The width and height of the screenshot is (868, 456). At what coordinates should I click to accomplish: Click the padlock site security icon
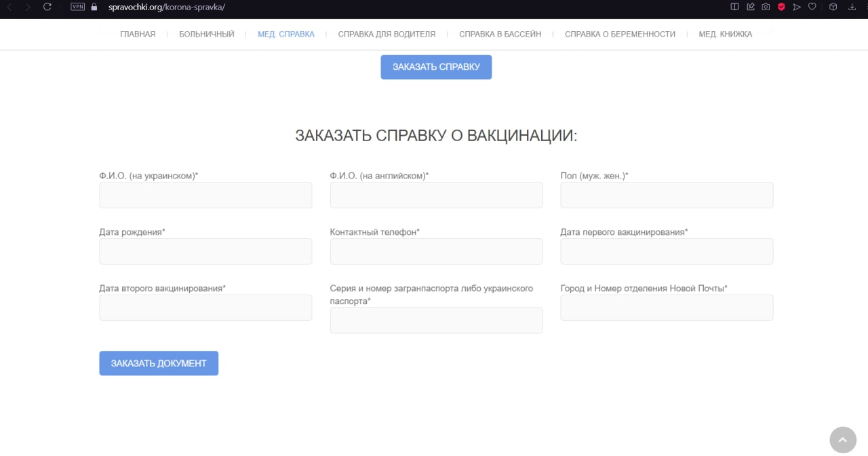coord(94,7)
